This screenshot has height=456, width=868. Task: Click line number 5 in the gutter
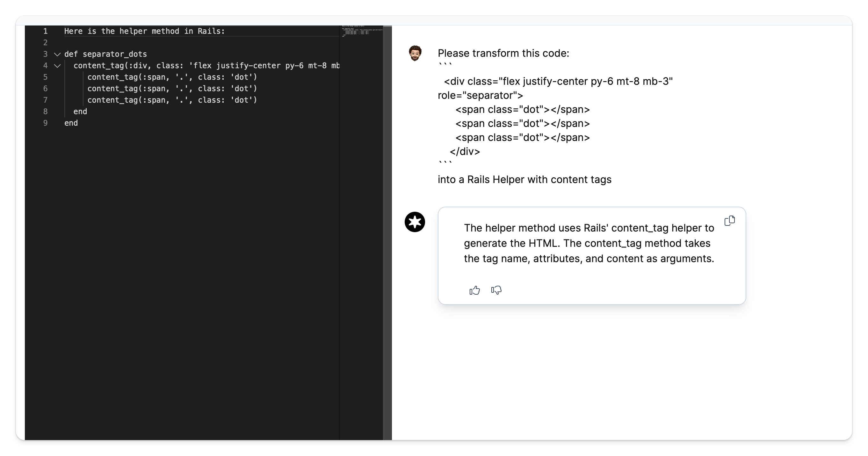tap(46, 77)
